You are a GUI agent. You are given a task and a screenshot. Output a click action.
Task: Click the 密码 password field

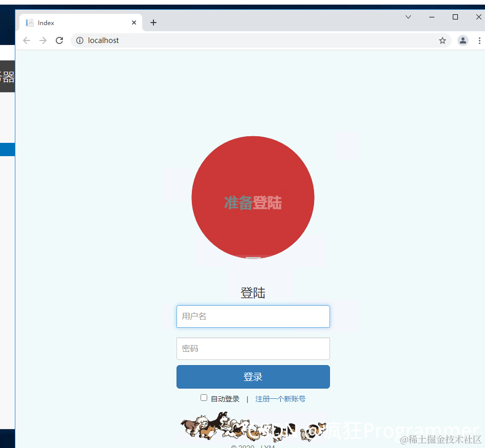[x=253, y=349]
